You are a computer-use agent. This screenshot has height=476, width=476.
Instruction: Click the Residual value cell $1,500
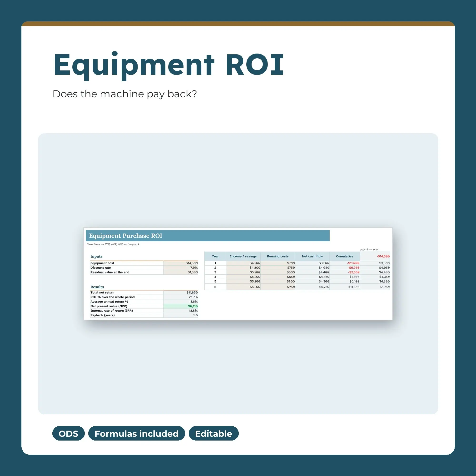click(181, 272)
